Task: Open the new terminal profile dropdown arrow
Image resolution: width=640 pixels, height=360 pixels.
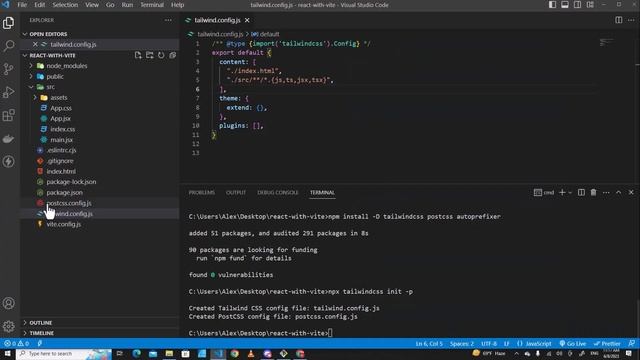Action: (x=570, y=192)
